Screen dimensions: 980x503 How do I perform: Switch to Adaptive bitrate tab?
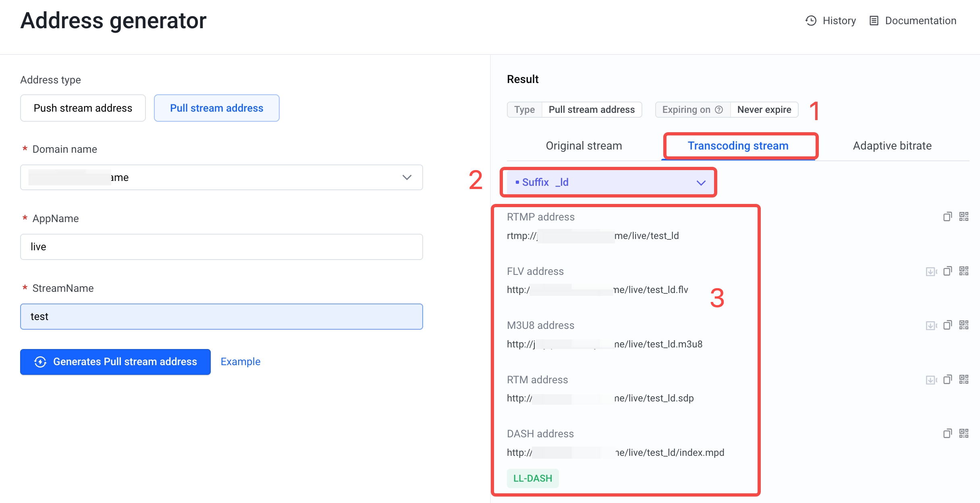892,146
